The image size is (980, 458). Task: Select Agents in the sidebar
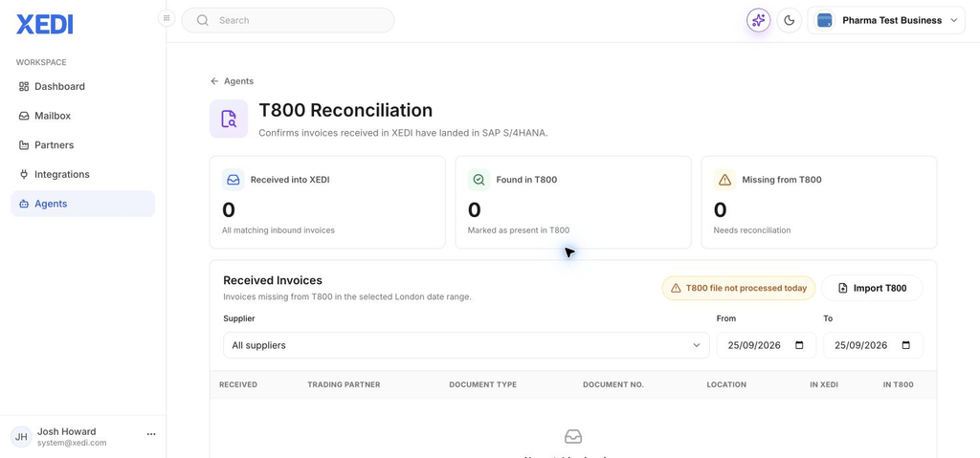pos(82,204)
